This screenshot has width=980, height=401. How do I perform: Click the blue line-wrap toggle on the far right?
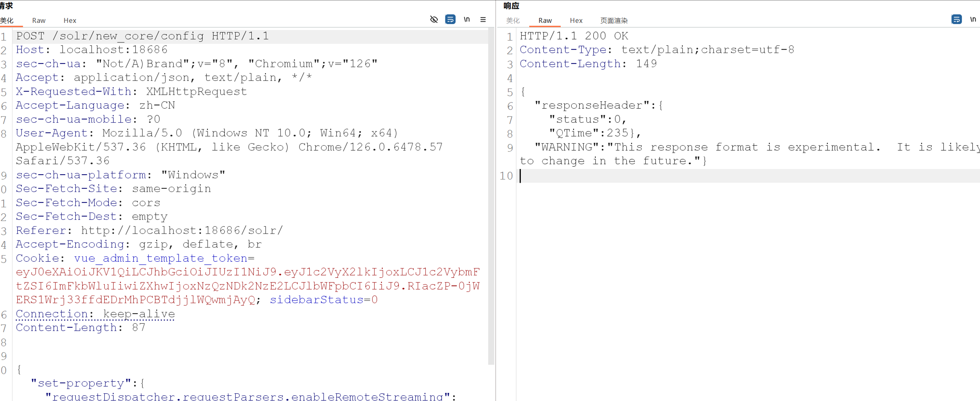coord(956,19)
